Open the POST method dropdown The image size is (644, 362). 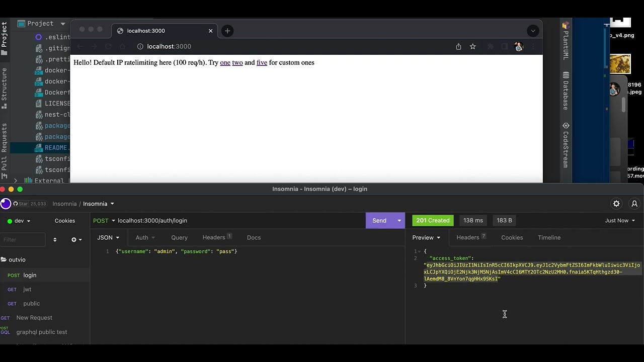coord(104,221)
